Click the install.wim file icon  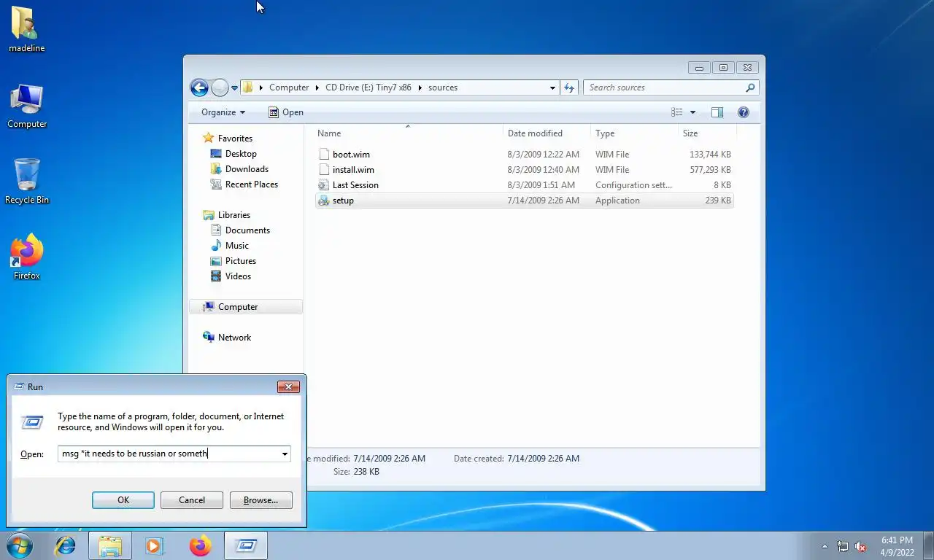[324, 170]
